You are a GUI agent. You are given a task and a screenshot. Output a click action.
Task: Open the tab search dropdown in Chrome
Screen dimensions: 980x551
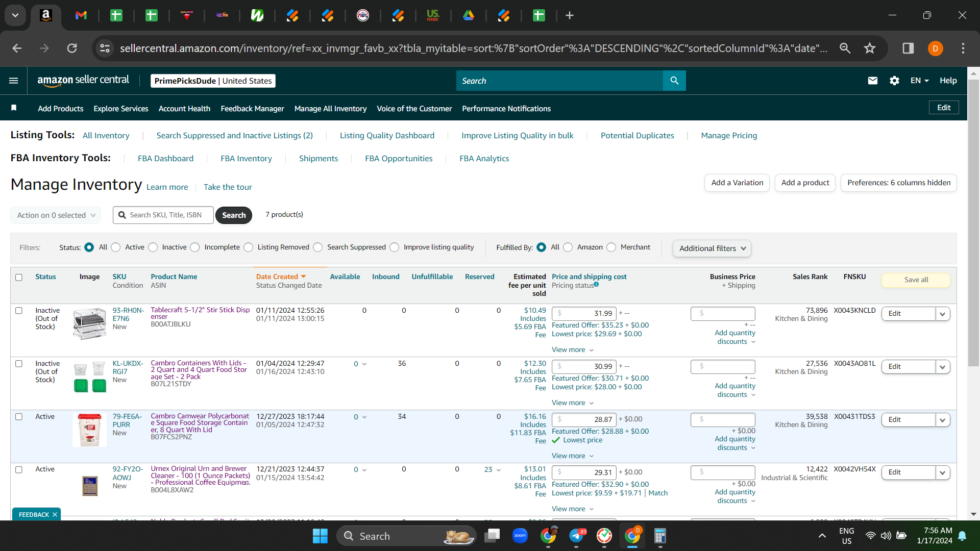coord(15,15)
